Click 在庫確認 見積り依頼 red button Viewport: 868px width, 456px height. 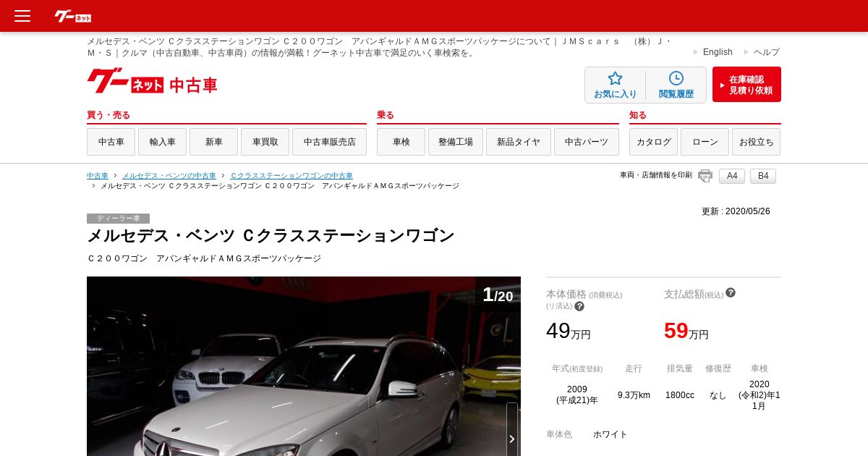tap(746, 85)
